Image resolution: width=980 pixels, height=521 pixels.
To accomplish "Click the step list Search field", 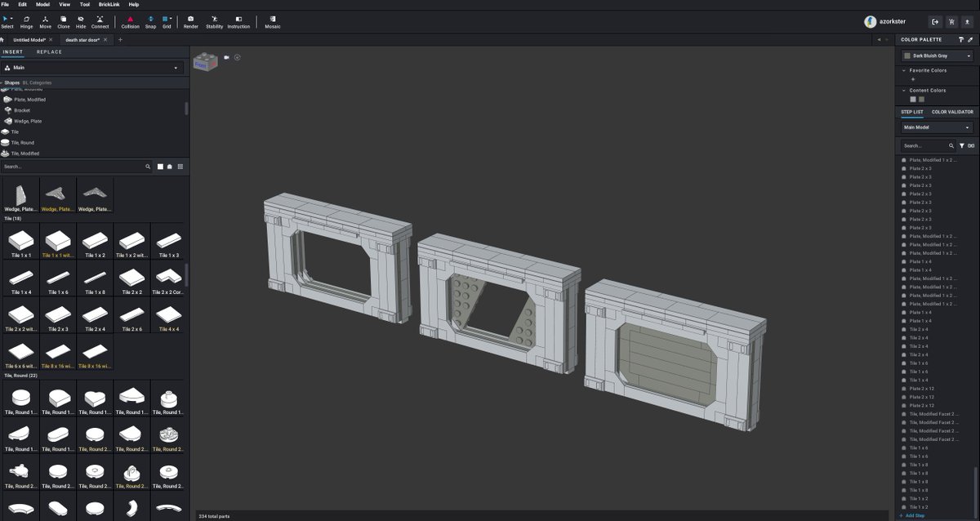I will (928, 145).
